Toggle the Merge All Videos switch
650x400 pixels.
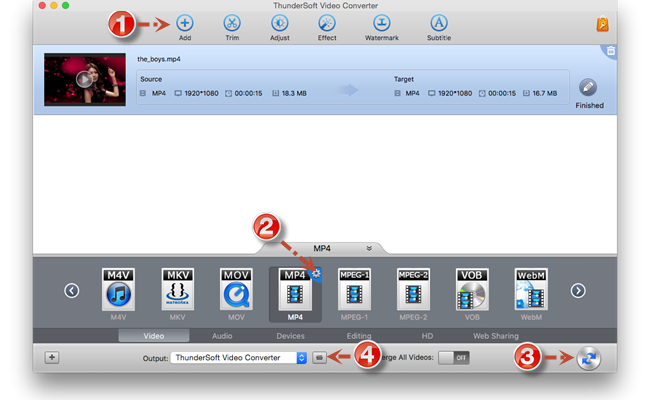coord(454,357)
